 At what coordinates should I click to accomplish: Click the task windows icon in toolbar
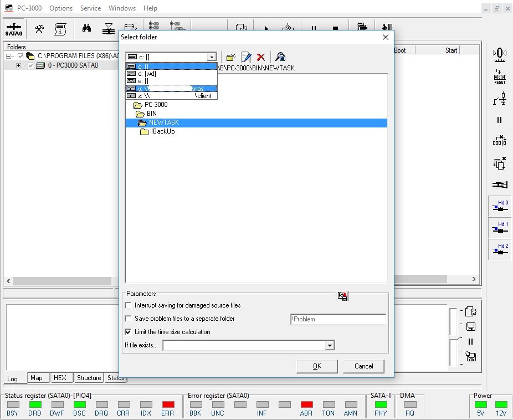pyautogui.click(x=362, y=27)
